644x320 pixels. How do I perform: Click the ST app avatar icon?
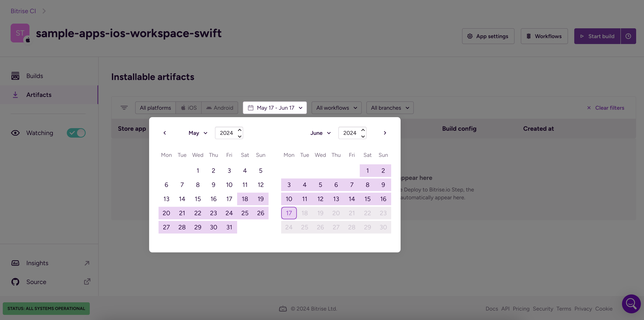click(20, 33)
